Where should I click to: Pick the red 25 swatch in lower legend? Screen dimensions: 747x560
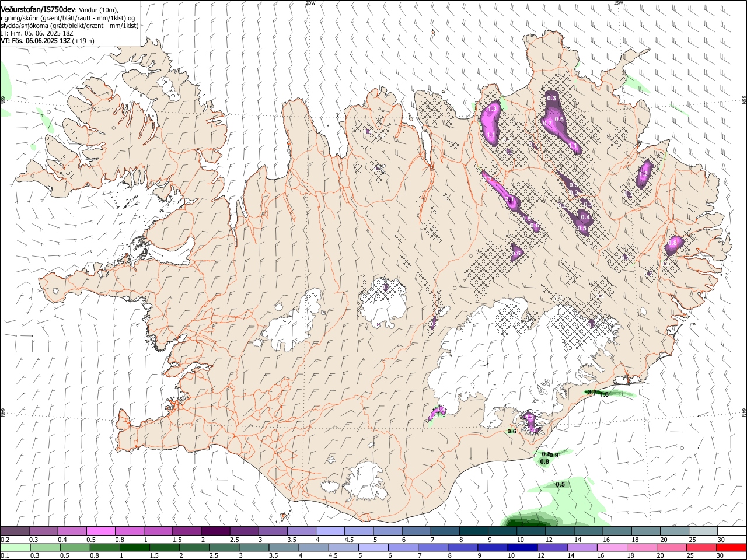coord(702,547)
